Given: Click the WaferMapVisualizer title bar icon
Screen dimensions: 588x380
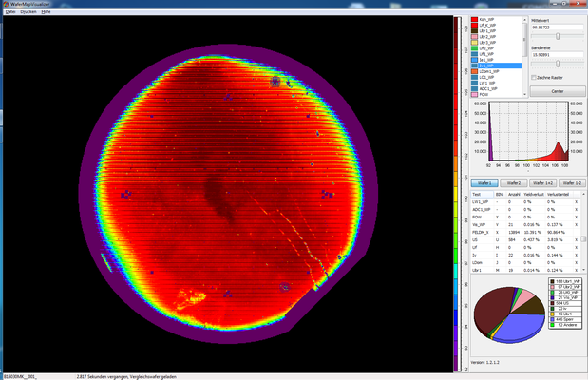Looking at the screenshot, I should [x=4, y=4].
